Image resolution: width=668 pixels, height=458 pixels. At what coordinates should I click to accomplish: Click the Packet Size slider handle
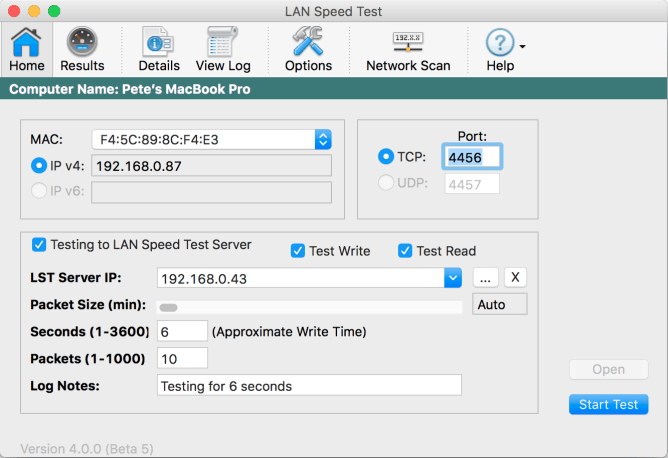pos(168,307)
